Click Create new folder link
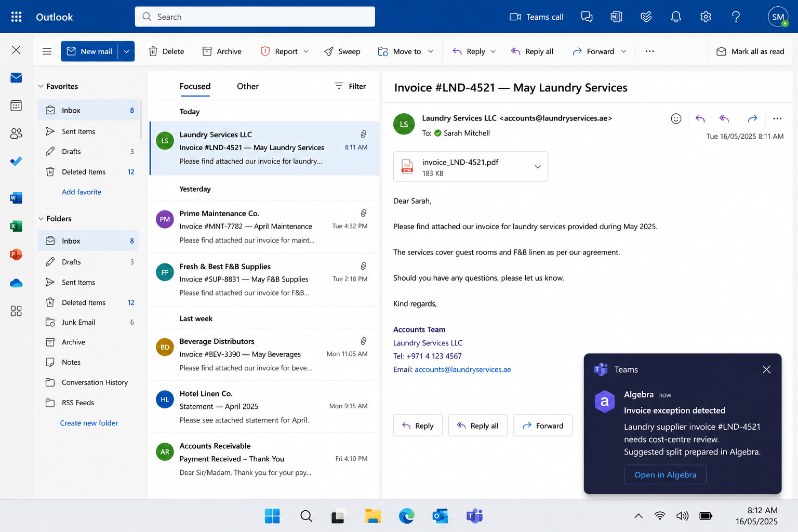 coord(89,423)
